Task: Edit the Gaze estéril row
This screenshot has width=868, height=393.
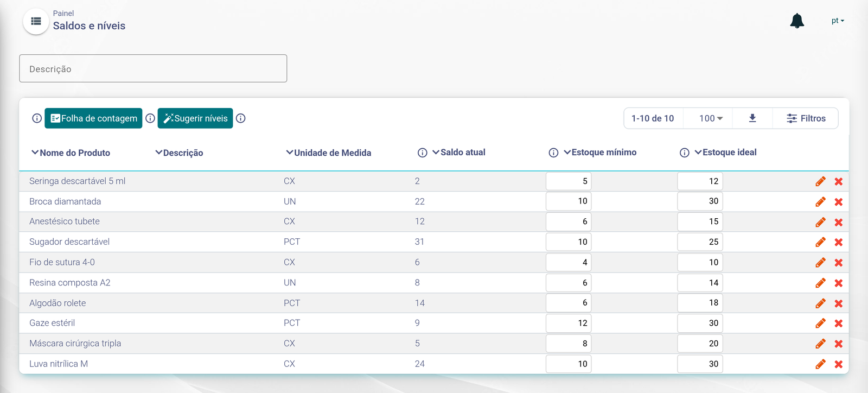Action: point(820,324)
